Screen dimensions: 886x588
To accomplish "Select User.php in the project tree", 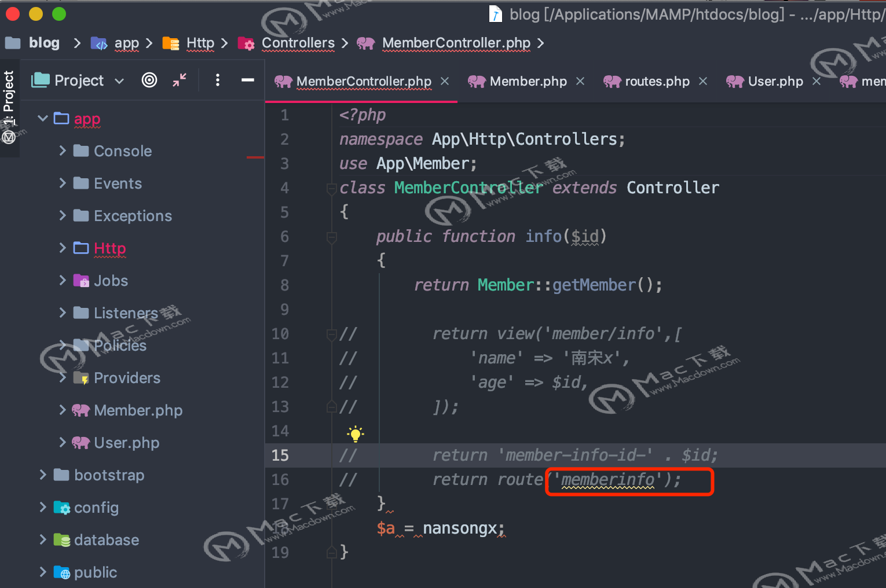I will point(126,443).
